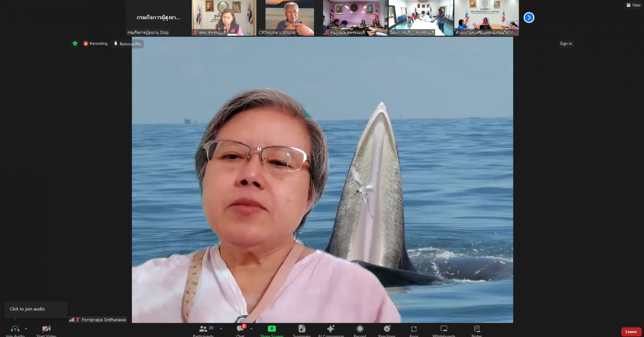Select the กรมกิจการผู้สูงอายุ Dop participant tile
The width and height of the screenshot is (644, 337).
(158, 18)
